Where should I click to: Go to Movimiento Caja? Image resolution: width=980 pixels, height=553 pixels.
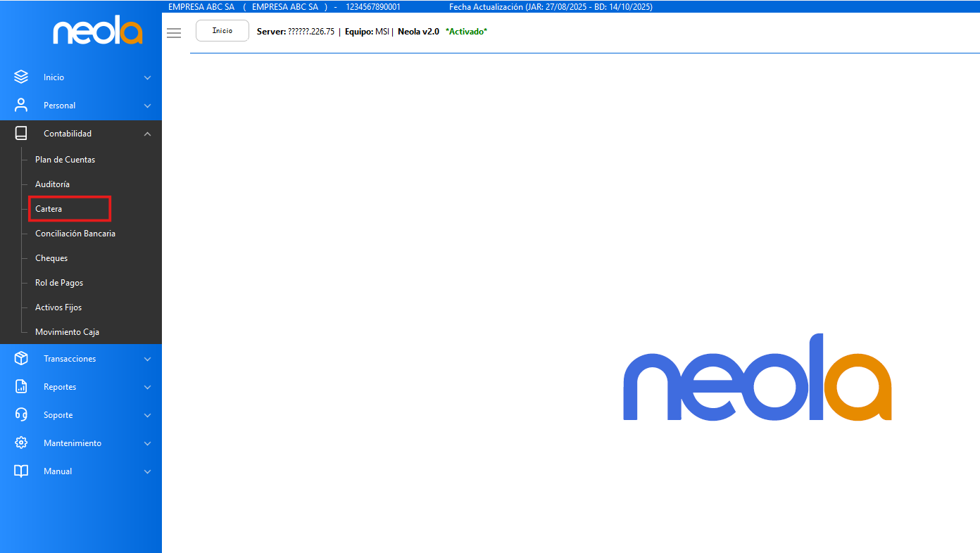coord(67,332)
